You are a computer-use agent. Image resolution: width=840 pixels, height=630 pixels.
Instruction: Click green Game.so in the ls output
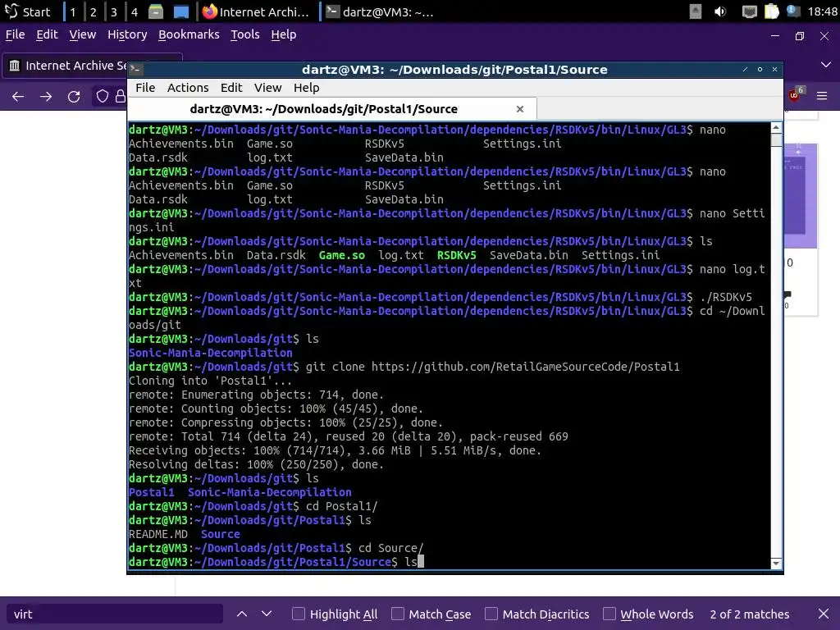click(342, 256)
